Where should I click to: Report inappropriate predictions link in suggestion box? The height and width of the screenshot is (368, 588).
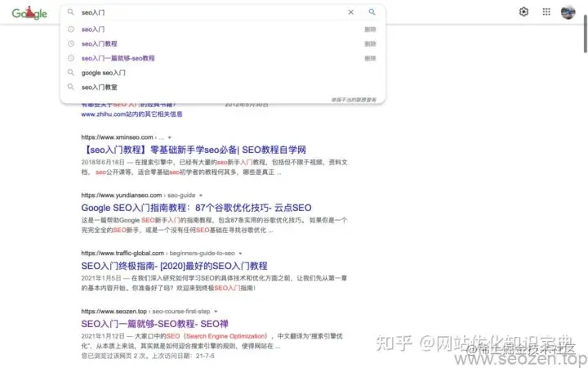354,100
